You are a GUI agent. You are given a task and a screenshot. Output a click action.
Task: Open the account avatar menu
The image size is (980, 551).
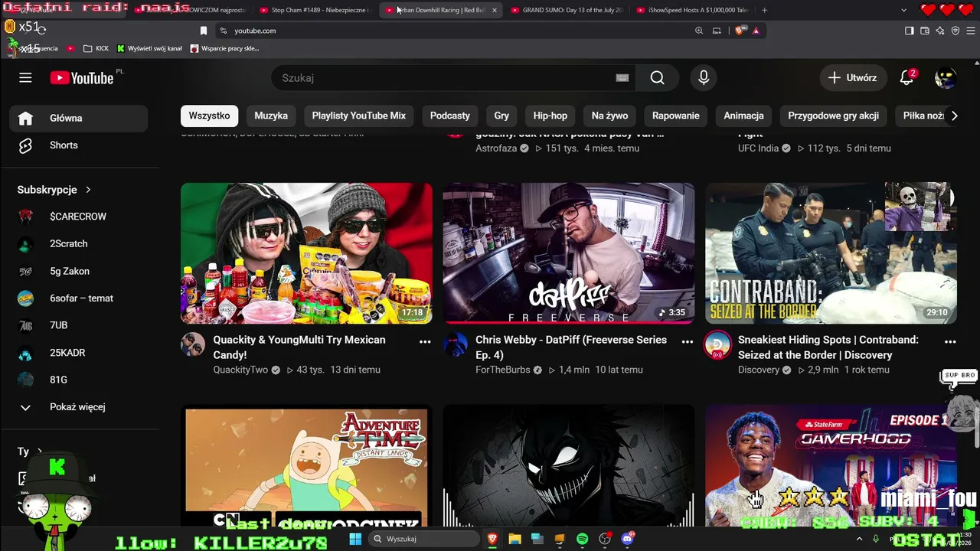click(946, 77)
